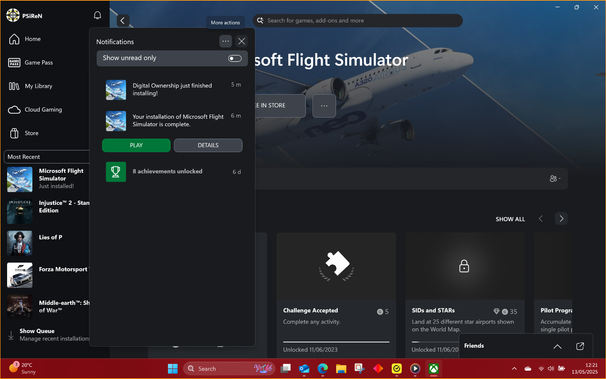
Task: Click the OneDrive cloud tray icon
Action: pyautogui.click(x=528, y=369)
